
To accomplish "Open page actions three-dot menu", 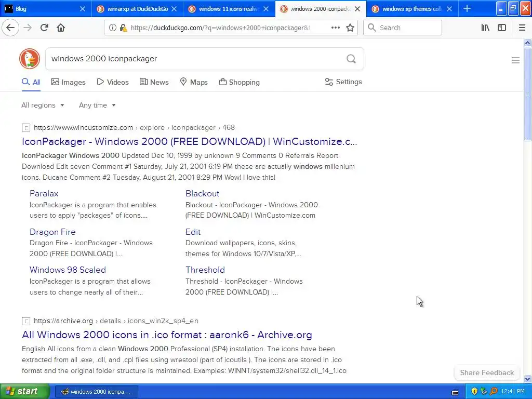I will [335, 28].
